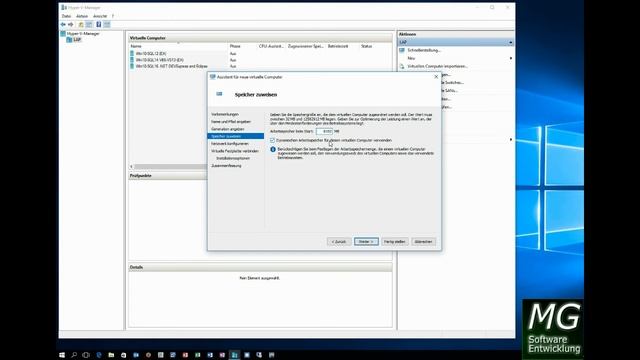Screen dimensions: 640x360
Task: Click the Betriebszeit column header
Action: (x=342, y=47)
